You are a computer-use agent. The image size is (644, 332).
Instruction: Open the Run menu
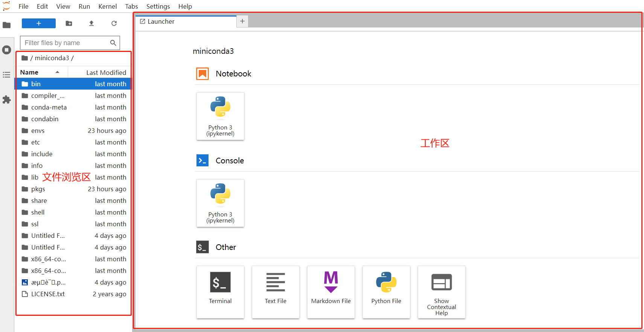(84, 6)
